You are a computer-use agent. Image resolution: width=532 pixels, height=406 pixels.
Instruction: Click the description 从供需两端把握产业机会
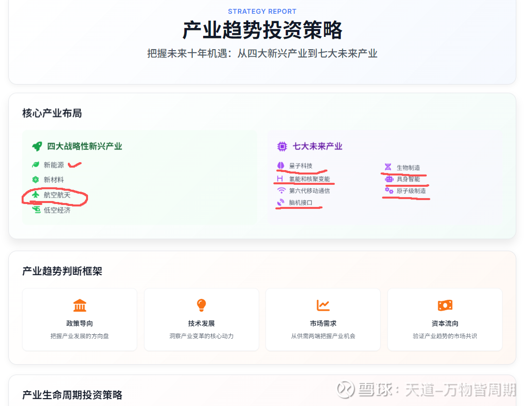323,336
